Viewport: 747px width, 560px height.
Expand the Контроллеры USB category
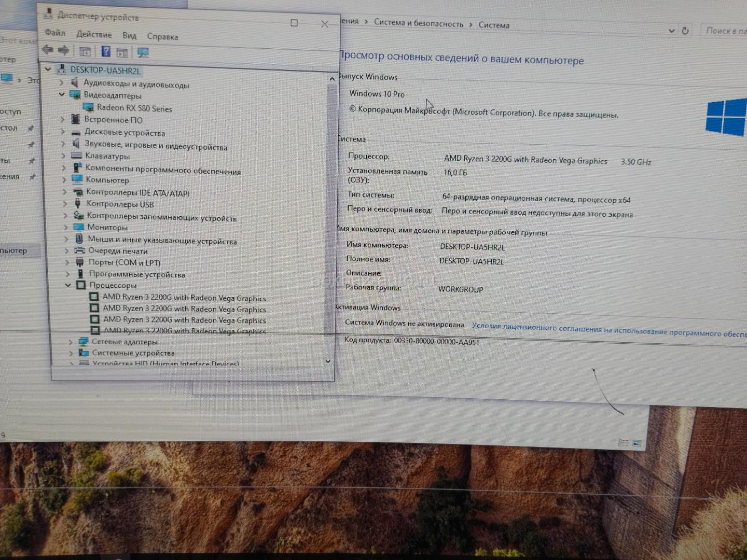point(65,204)
